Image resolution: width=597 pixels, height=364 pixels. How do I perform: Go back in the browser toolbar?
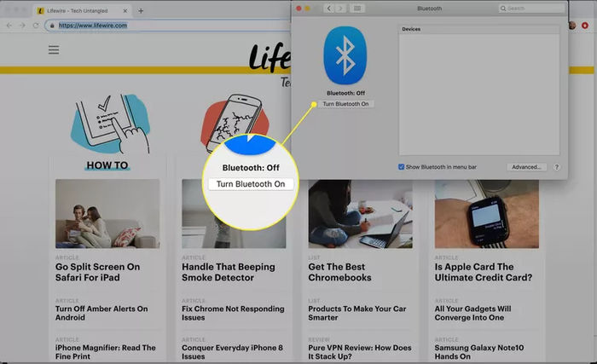coord(9,26)
